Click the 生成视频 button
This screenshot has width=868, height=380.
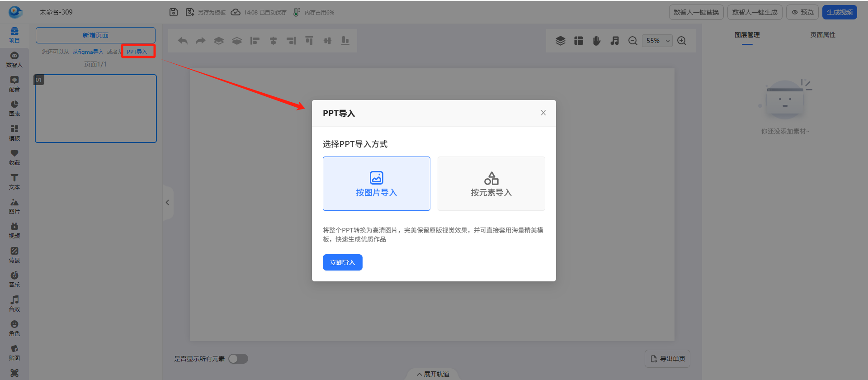click(x=840, y=12)
